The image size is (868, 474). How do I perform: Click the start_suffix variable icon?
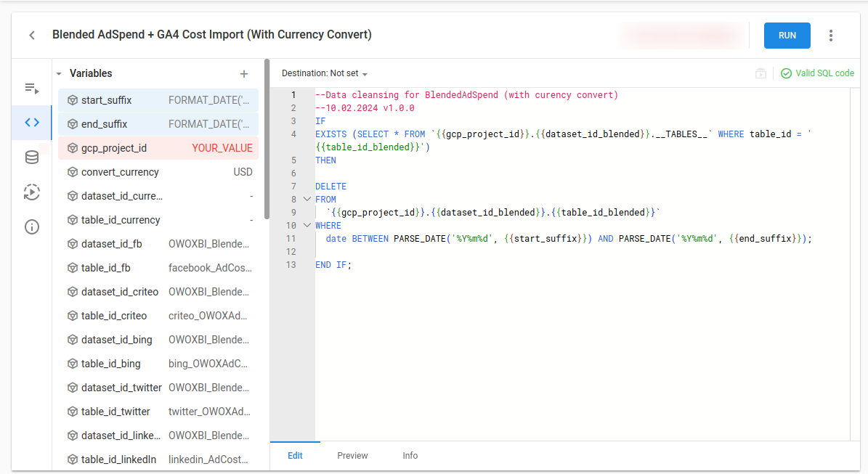(x=73, y=100)
